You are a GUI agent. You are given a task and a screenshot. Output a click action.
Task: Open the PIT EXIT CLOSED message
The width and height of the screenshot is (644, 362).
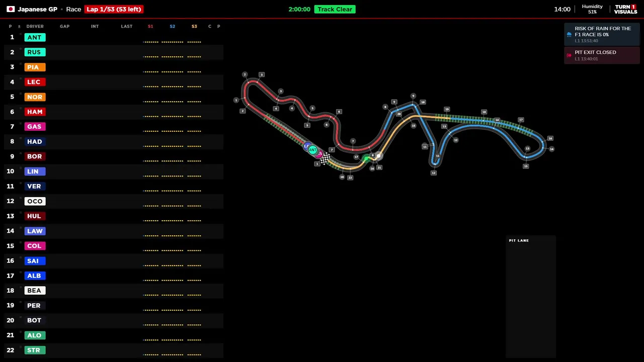[x=602, y=55]
